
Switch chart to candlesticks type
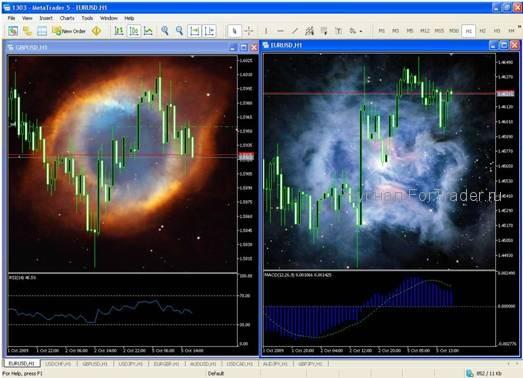coord(134,31)
